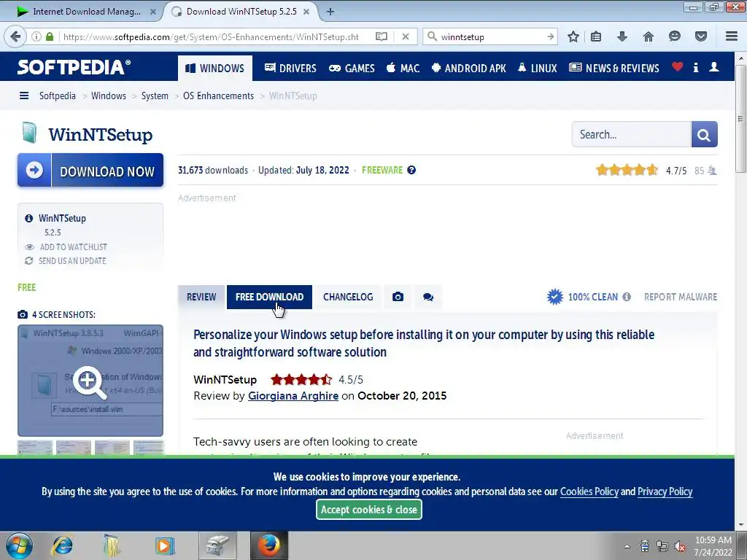Open the Firefox downloads arrow icon

(622, 36)
